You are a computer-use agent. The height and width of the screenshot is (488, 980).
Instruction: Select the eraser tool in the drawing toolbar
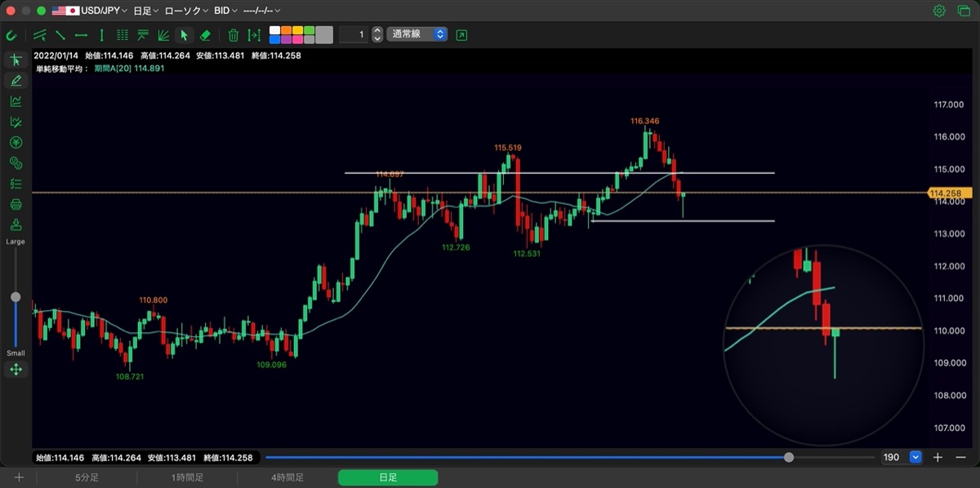click(206, 35)
